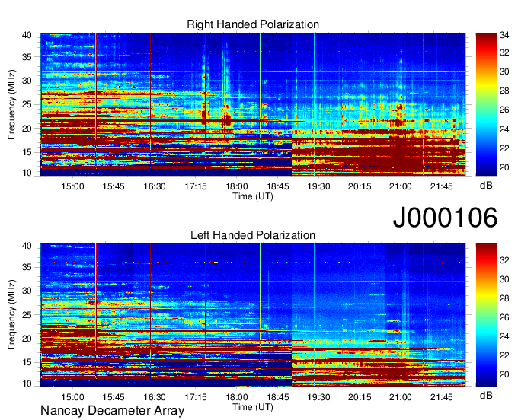Click the 20:15 time tick under Right Handed plot
Image resolution: width=518 pixels, height=420 pixels.
[360, 186]
